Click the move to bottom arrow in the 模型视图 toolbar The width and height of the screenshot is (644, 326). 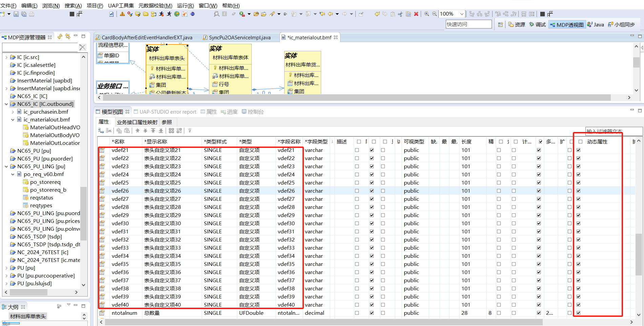(x=161, y=131)
